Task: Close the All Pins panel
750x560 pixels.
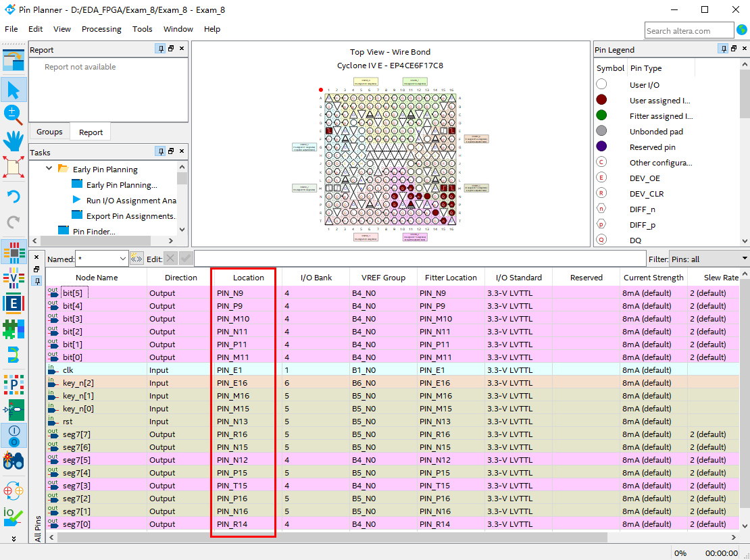Action: 37,257
